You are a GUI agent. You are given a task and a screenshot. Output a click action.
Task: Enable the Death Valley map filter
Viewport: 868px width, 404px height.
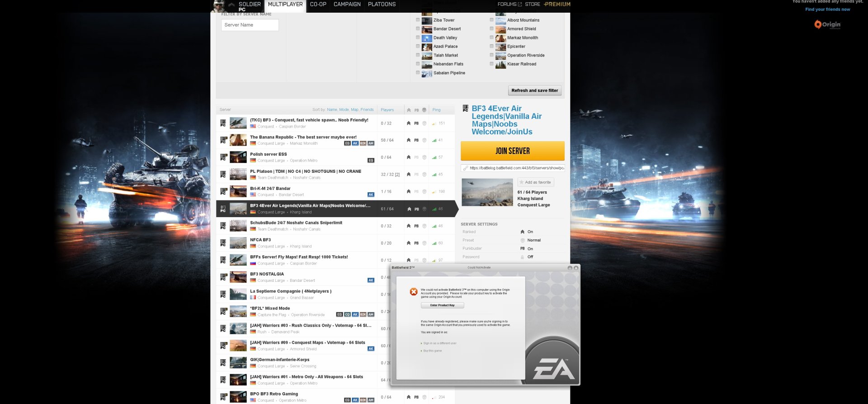(418, 38)
